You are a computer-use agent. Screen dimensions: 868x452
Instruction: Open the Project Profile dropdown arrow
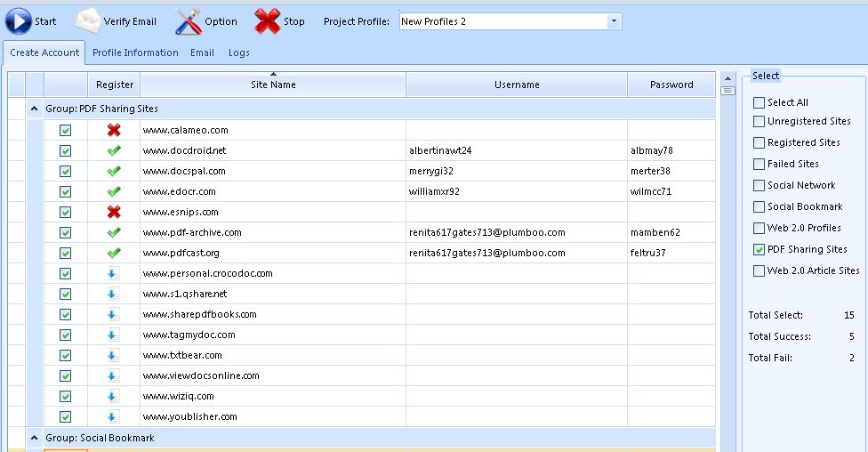[614, 21]
